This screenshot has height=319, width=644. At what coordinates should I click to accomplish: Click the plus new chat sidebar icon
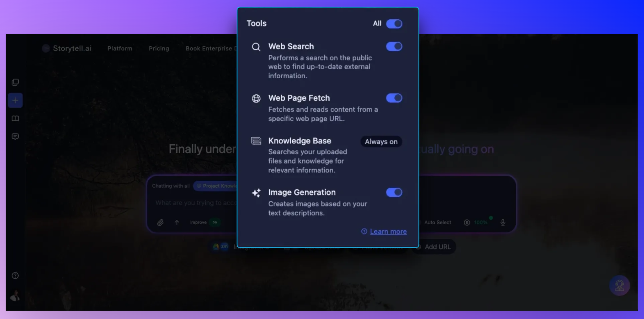(x=15, y=100)
